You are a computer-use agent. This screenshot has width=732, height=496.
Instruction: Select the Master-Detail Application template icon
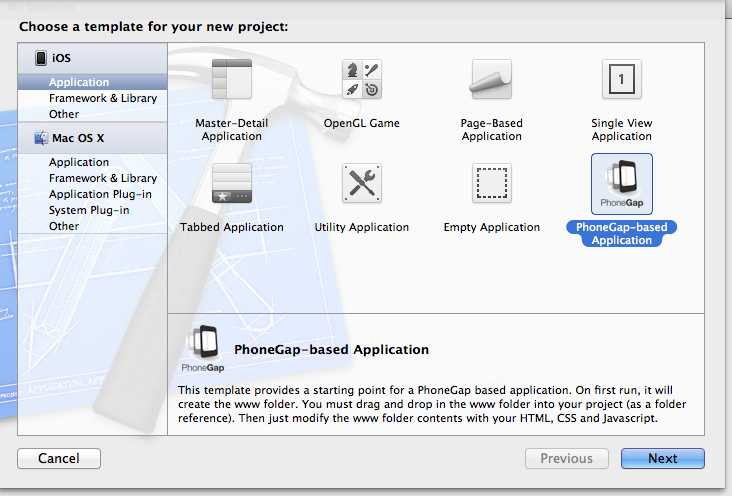coord(232,78)
